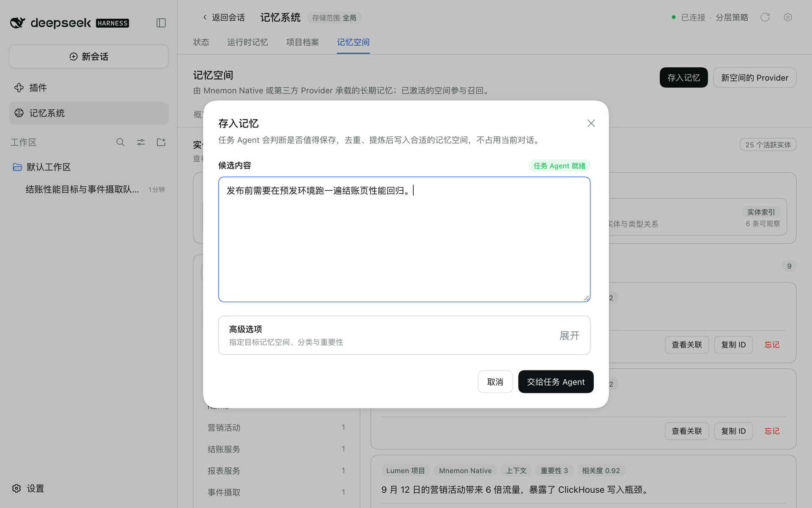Create a new workspace folder
812x508 pixels.
coord(161,142)
